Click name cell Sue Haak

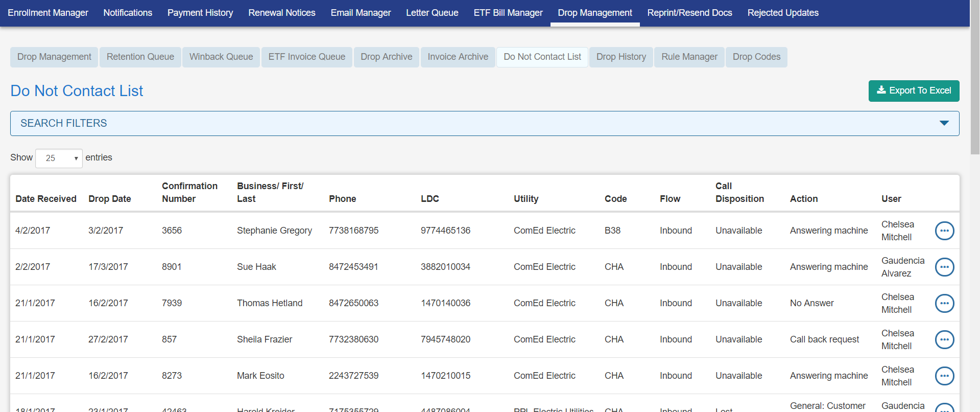pyautogui.click(x=256, y=267)
